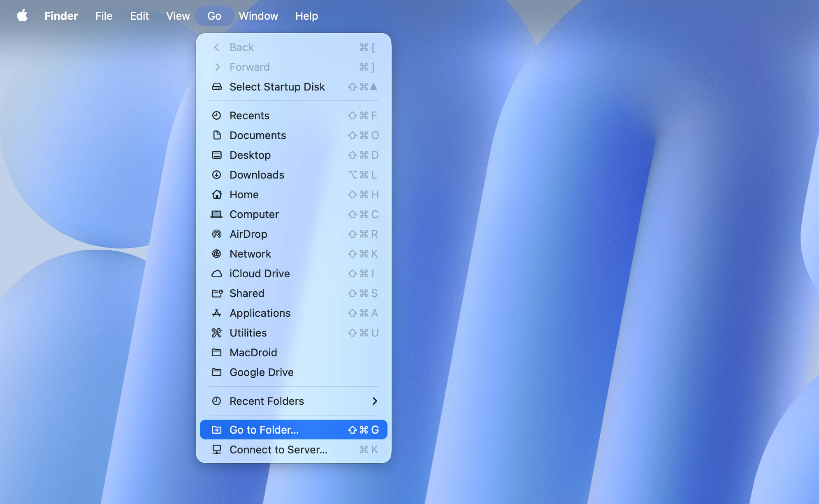819x504 pixels.
Task: Open Recents
Action: click(249, 116)
